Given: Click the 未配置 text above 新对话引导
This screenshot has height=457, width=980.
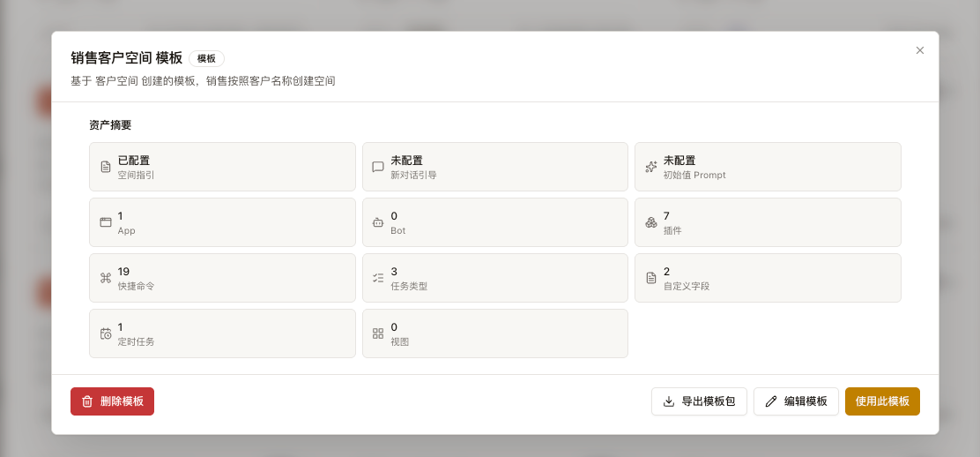Looking at the screenshot, I should click(x=407, y=161).
